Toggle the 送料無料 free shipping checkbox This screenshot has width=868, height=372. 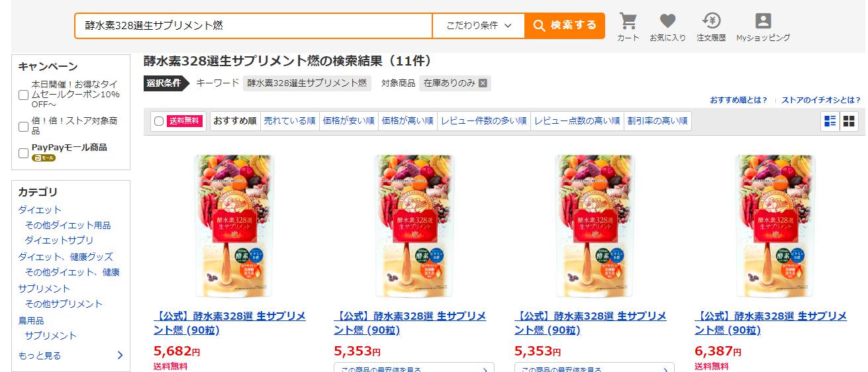[159, 121]
